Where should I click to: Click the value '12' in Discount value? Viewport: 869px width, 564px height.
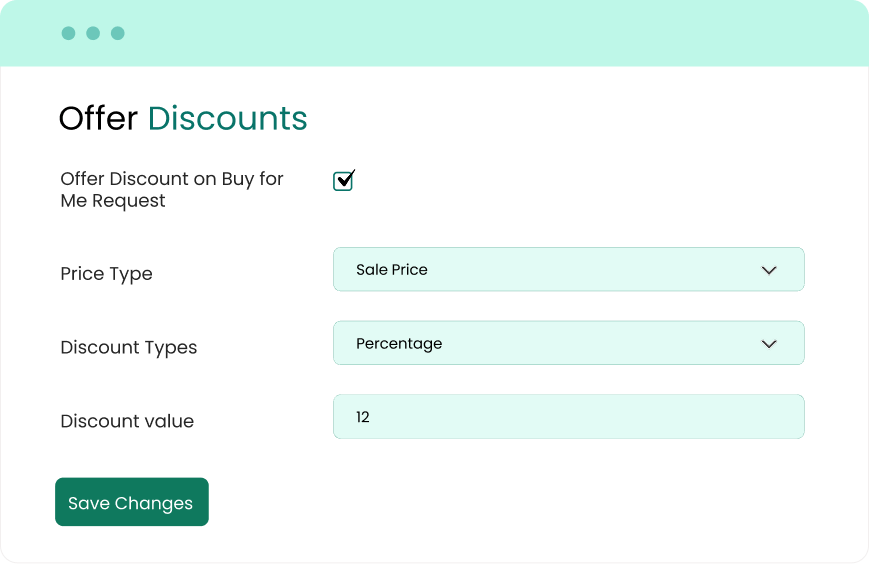coord(363,417)
